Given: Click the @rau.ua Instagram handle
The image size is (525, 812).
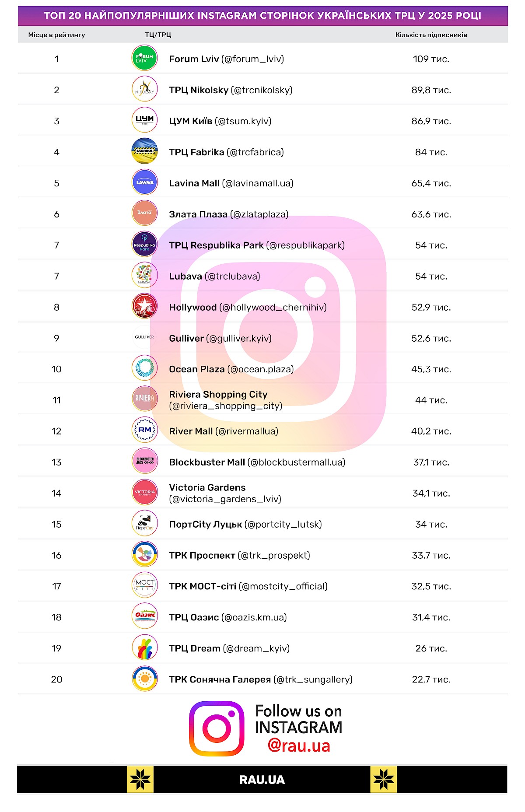Looking at the screenshot, I should pos(299,745).
